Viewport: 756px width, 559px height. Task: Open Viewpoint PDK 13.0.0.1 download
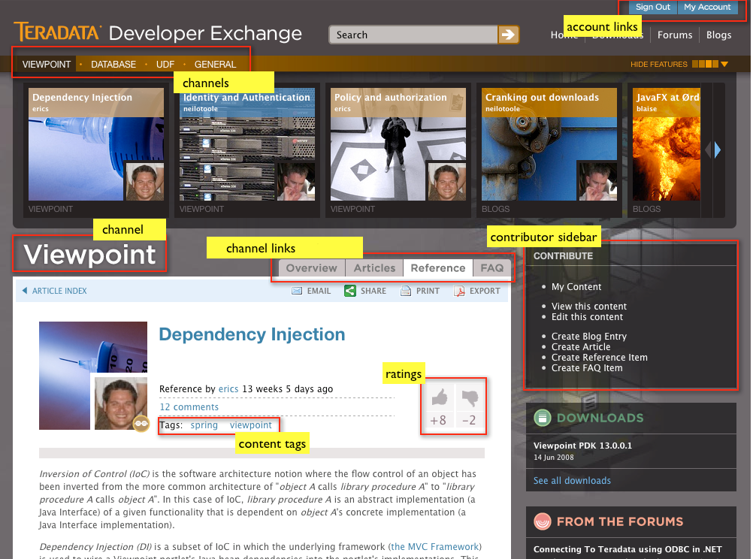tap(582, 446)
